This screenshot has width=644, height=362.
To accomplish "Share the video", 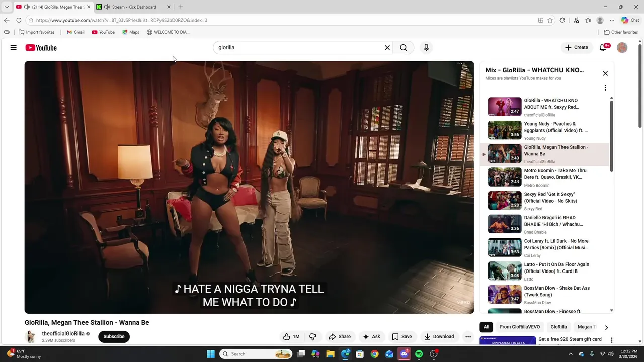I will pos(340,337).
